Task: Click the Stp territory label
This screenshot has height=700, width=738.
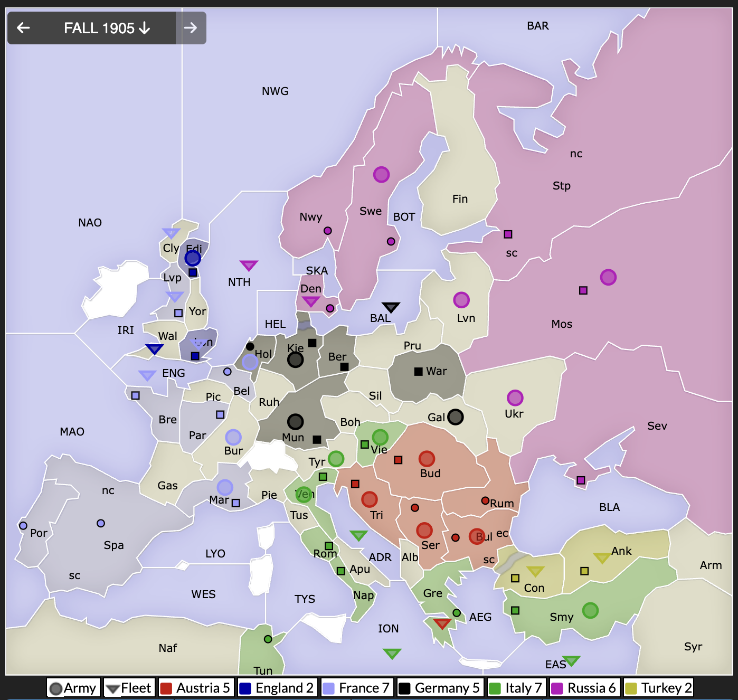Action: point(562,186)
